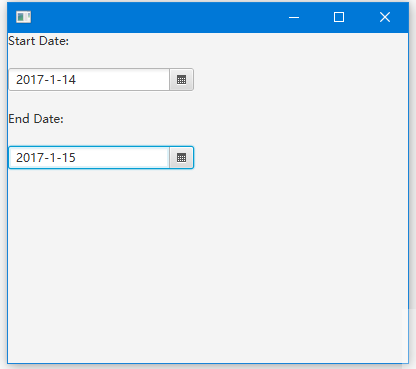Focus the End Date text field
This screenshot has height=369, width=416.
[x=89, y=158]
